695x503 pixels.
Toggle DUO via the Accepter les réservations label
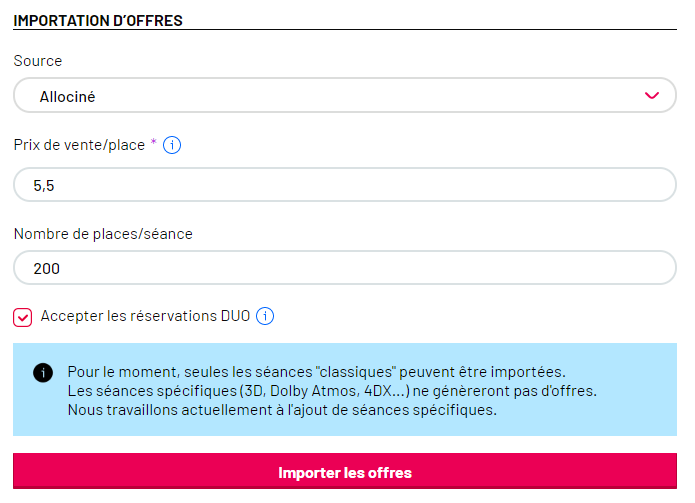[x=145, y=316]
